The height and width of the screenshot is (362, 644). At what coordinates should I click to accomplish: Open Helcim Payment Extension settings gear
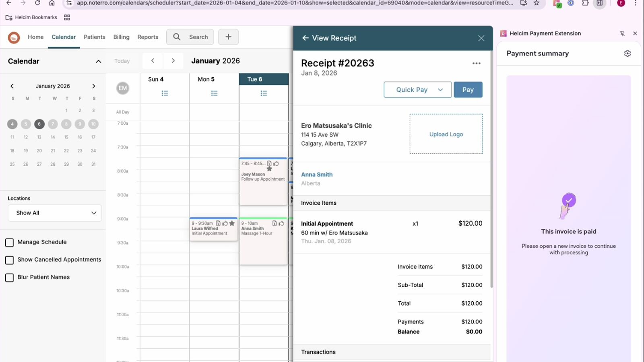627,53
